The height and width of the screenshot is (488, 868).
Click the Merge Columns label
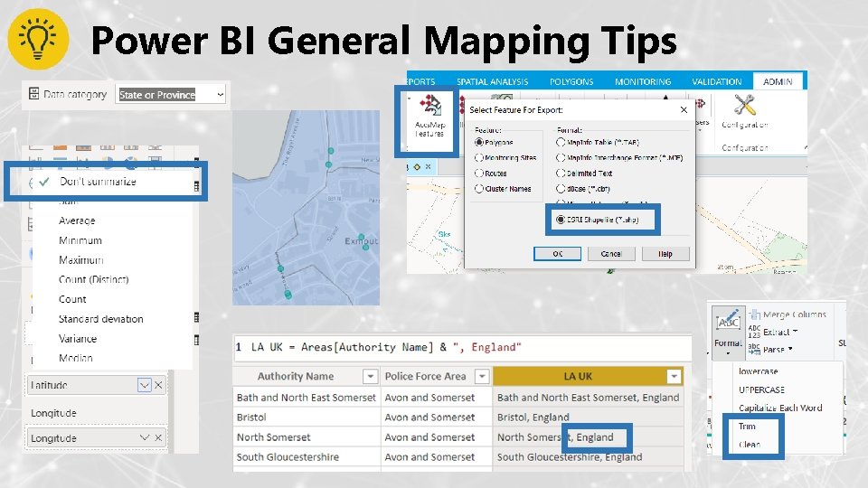point(795,314)
